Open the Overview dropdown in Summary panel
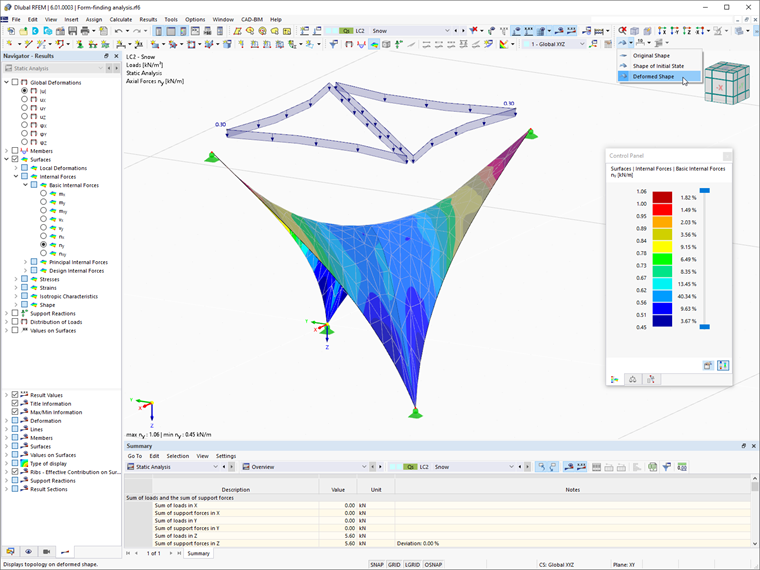The width and height of the screenshot is (760, 570). pyautogui.click(x=364, y=467)
